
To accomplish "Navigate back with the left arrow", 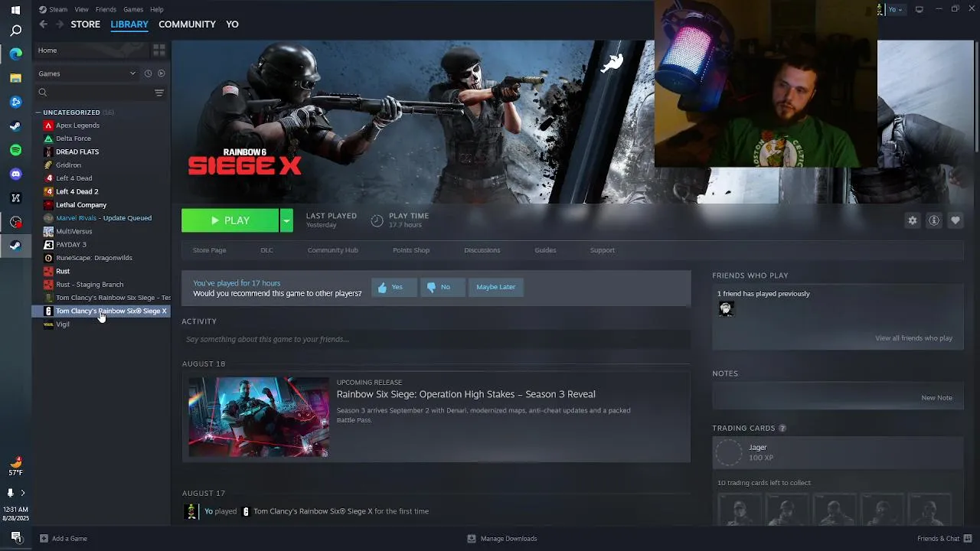I will [x=44, y=24].
